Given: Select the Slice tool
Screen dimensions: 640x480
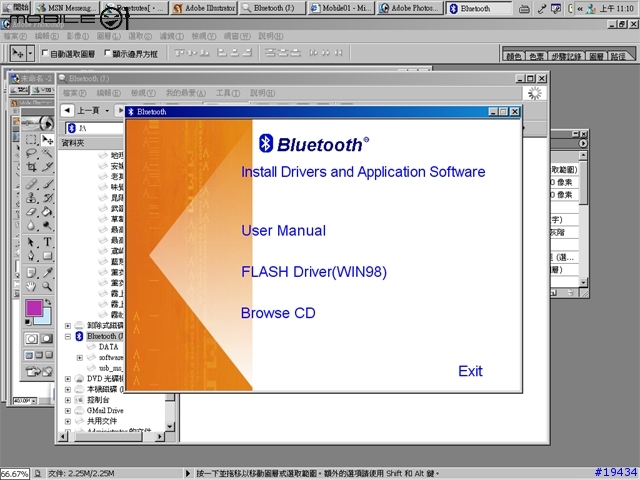Looking at the screenshot, I should tap(47, 167).
